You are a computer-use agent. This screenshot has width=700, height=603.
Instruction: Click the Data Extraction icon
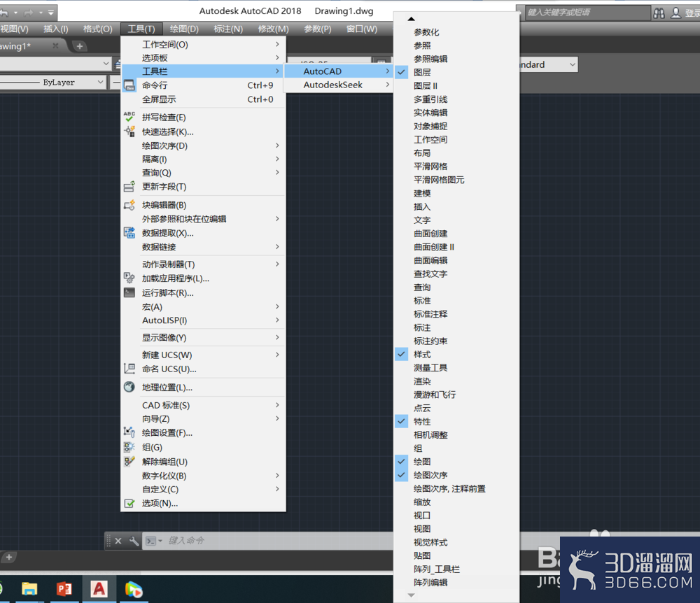pos(129,233)
